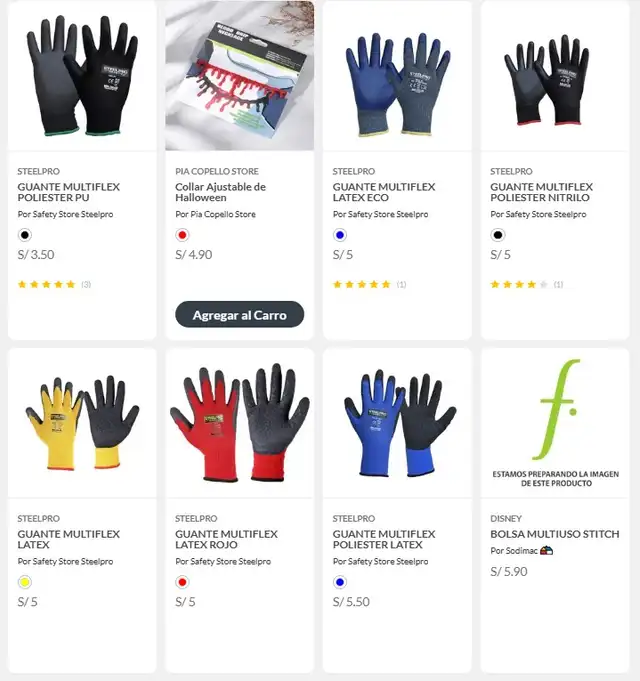The height and width of the screenshot is (681, 640).
Task: Pick black swatch for Multiflex Poliester Nitrilo
Action: (x=498, y=235)
